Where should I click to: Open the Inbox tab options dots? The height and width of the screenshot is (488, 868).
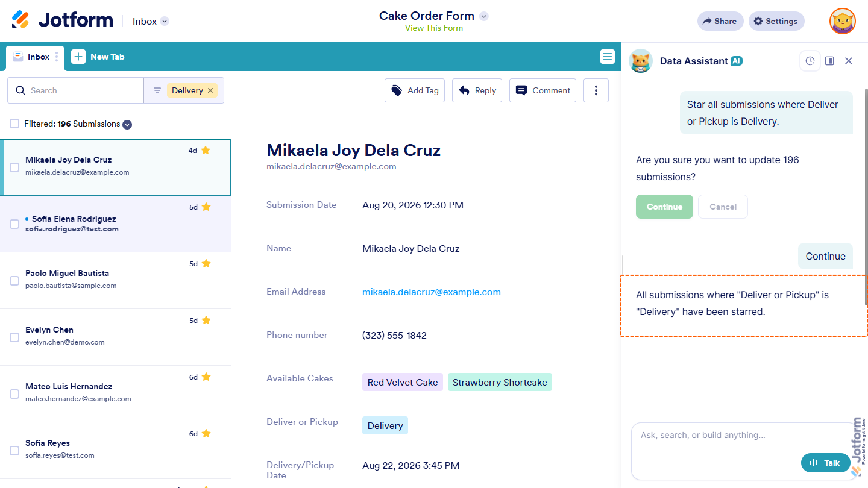coord(57,57)
